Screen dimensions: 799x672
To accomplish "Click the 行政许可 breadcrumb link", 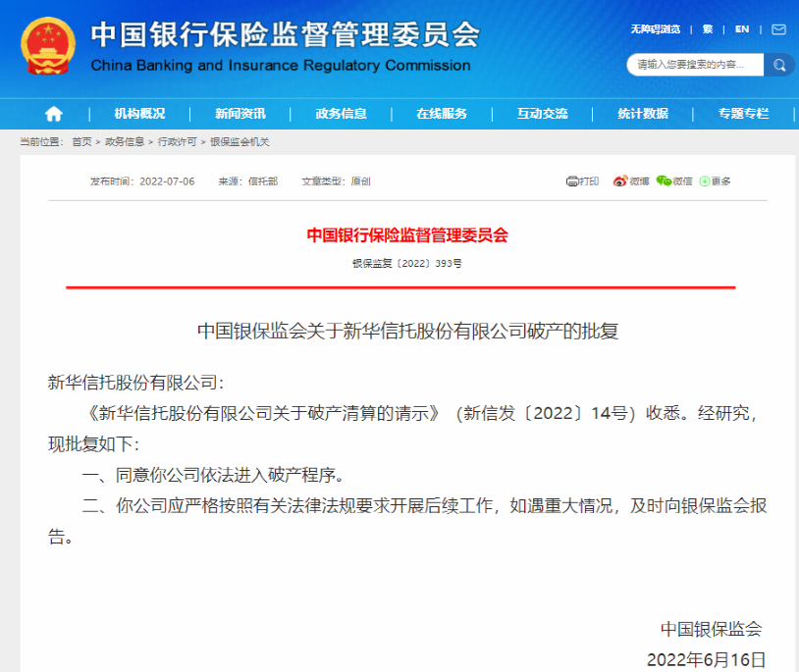I will pos(177,142).
